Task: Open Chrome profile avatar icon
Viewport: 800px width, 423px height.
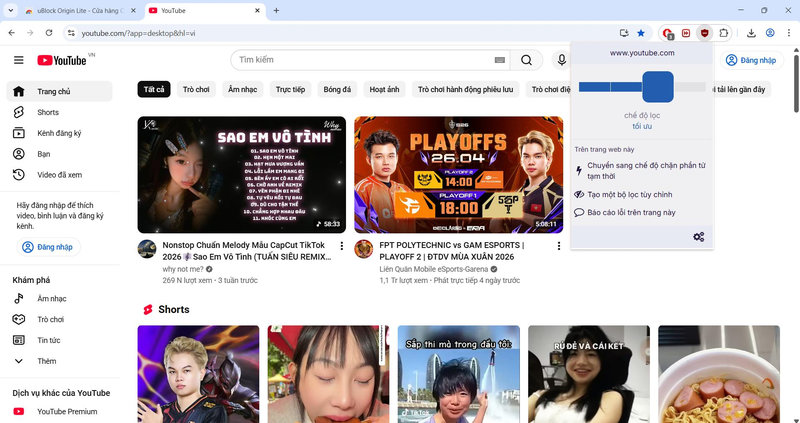Action: (x=770, y=33)
